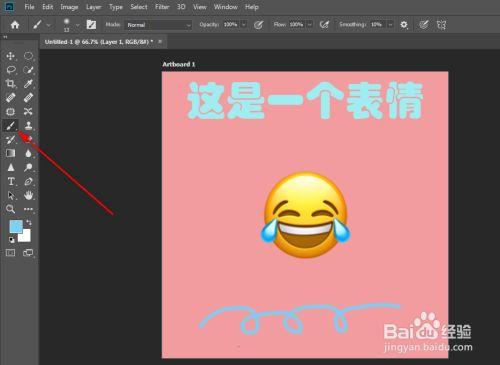Select the Blur droplet tool
500x365 pixels.
click(28, 153)
